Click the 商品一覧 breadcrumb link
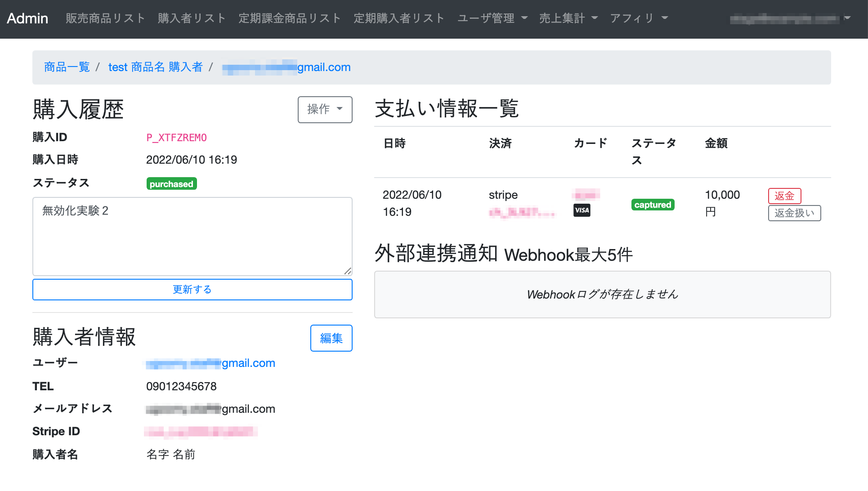The width and height of the screenshot is (868, 491). point(67,67)
